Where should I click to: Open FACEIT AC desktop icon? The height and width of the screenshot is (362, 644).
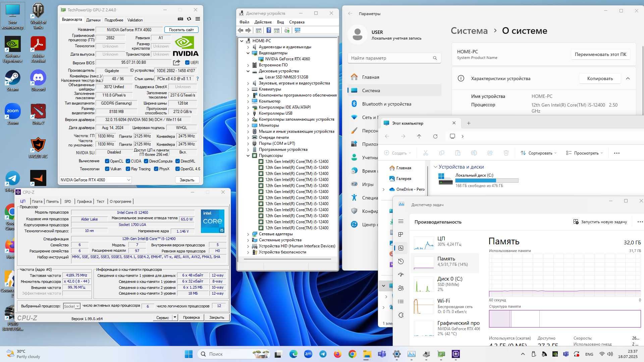[x=38, y=147]
